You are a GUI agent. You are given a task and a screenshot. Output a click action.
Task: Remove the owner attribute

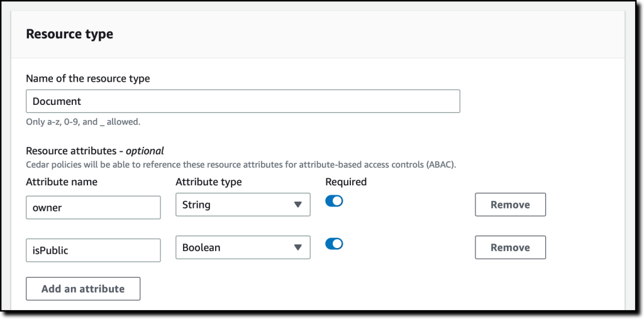(509, 205)
